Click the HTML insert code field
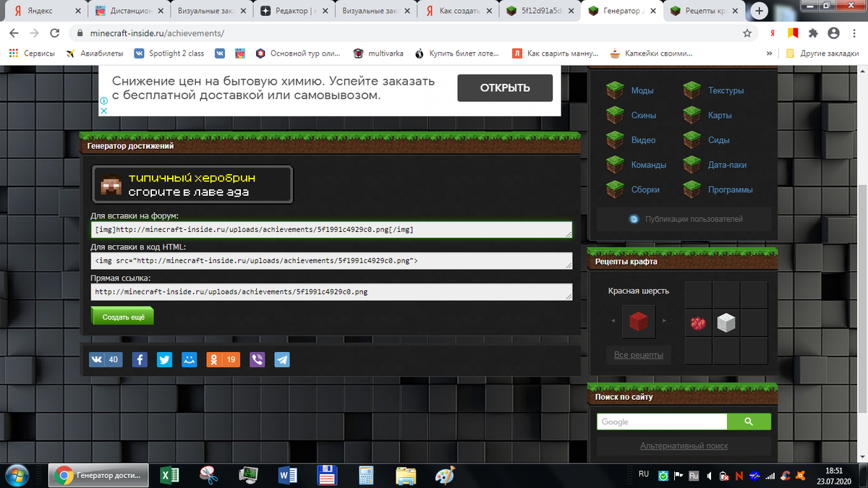This screenshot has width=868, height=488. click(331, 260)
